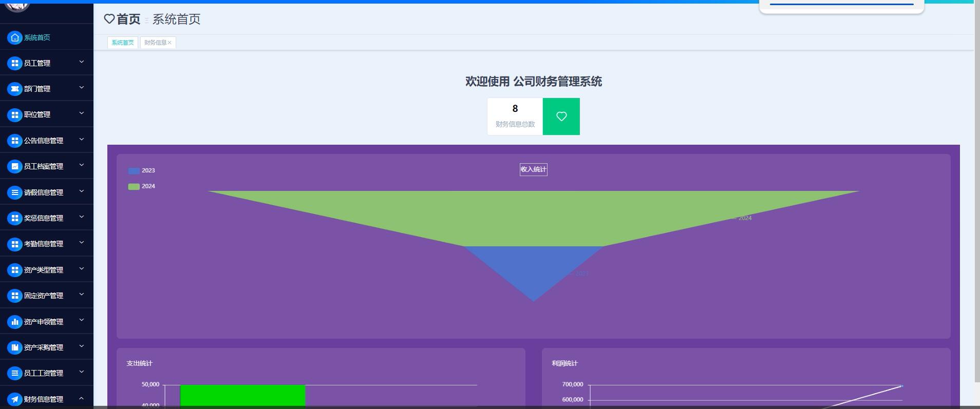Viewport: 980px width, 409px height.
Task: Expand the 部门管理 menu chevron
Action: click(81, 88)
